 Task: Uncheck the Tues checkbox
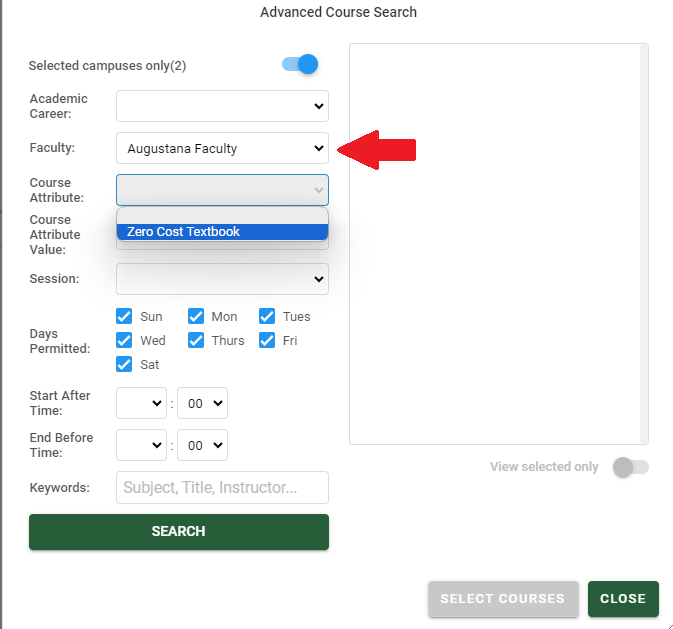coord(267,316)
